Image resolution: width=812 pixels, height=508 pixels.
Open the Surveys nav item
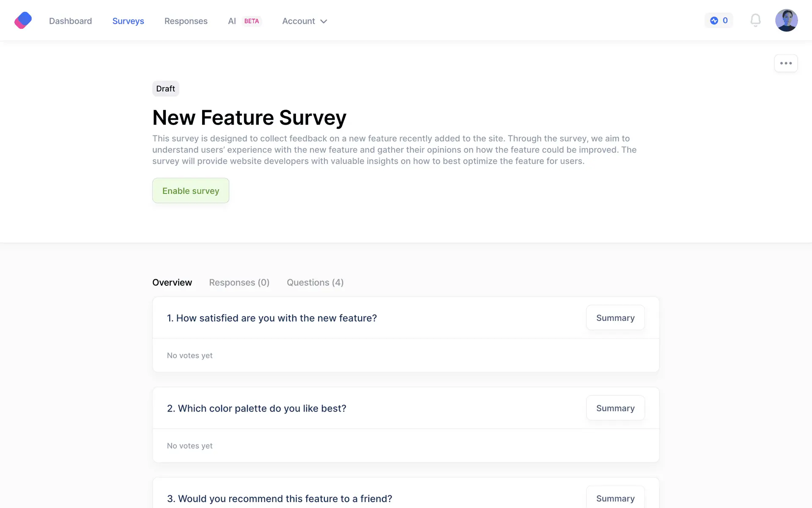(x=128, y=21)
